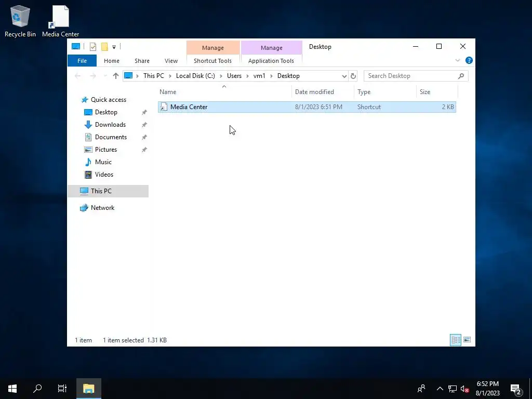Sort by the Date modified column

coord(323,92)
